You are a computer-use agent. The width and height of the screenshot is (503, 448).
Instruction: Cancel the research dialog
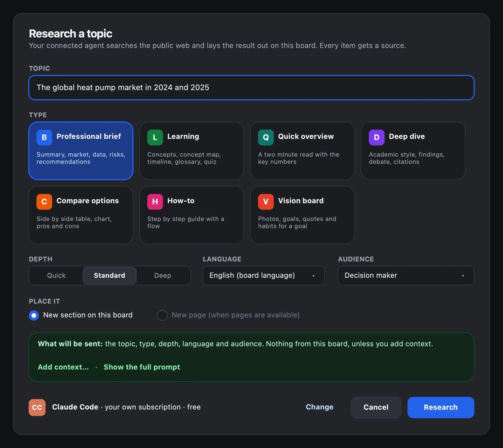tap(376, 407)
